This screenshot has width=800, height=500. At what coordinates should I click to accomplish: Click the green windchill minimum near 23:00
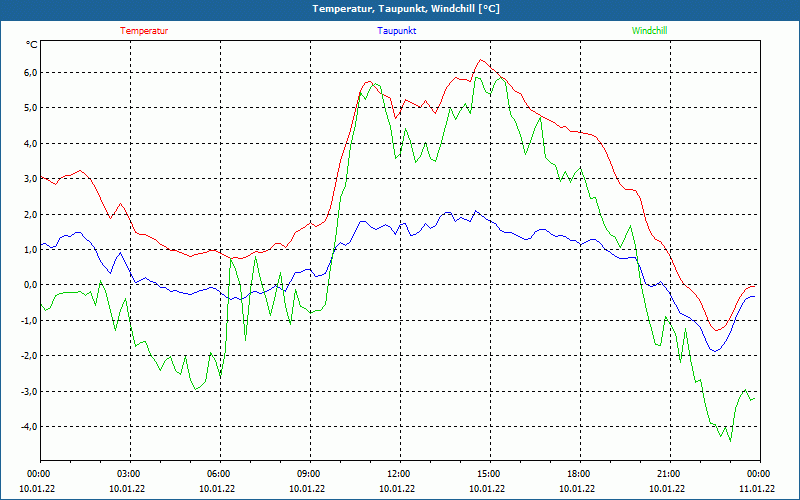coord(730,440)
